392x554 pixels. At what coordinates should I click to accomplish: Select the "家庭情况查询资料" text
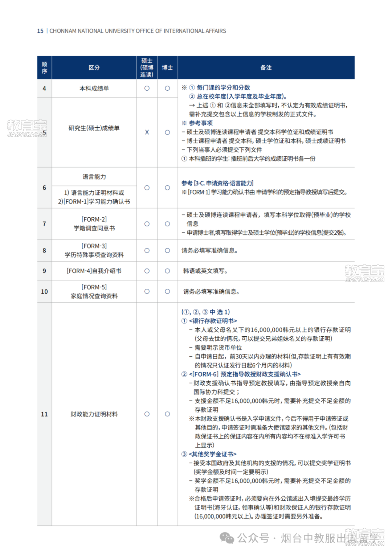(94, 296)
